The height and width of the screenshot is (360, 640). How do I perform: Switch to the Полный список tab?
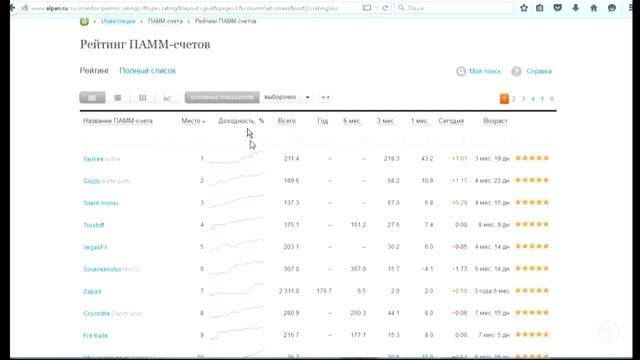click(147, 71)
